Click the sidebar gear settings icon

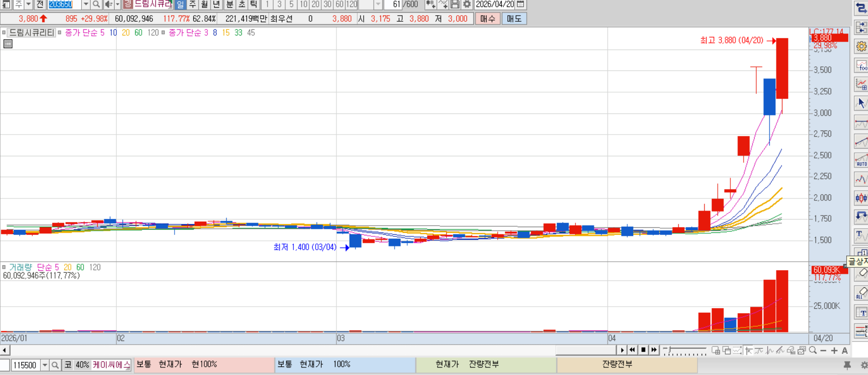861,47
